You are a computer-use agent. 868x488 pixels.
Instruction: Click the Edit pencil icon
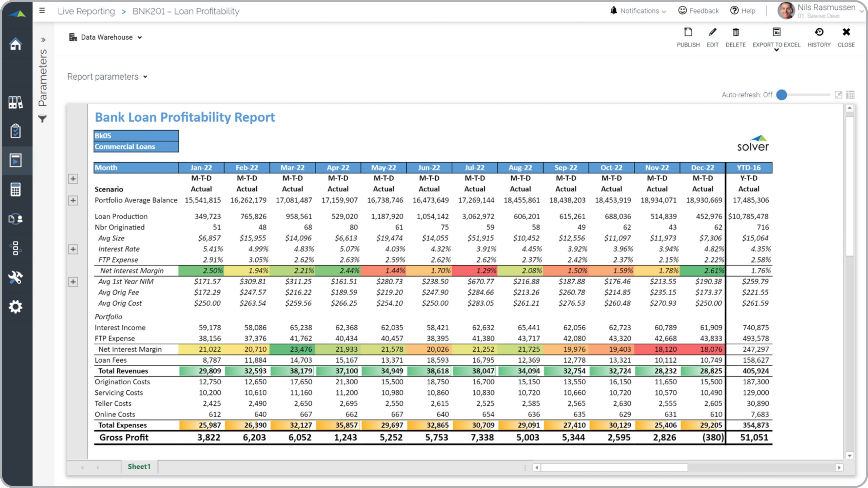point(712,33)
